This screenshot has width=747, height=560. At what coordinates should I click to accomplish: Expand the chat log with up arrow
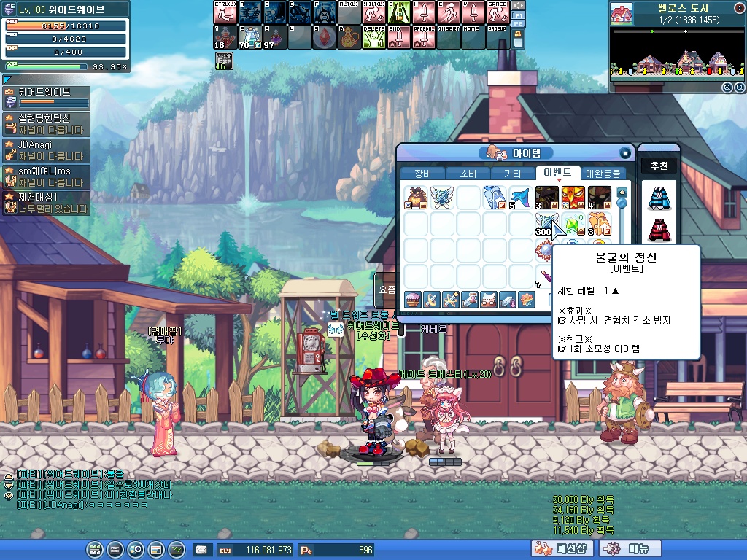point(9,476)
